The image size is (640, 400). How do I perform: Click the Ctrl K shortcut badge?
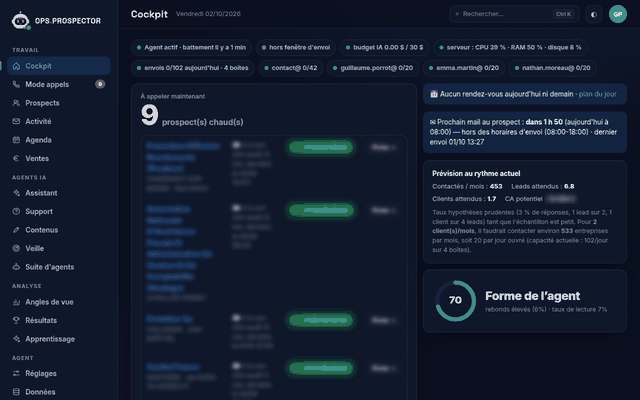point(564,14)
